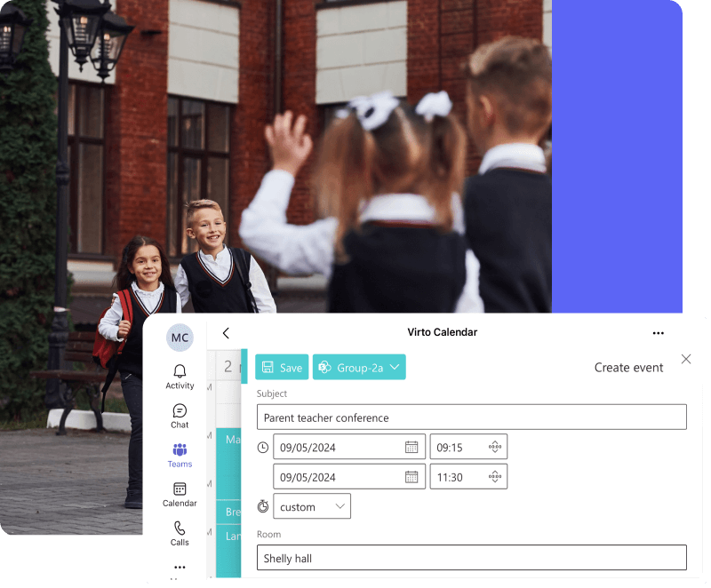Screen dimensions: 711x588
Task: Open the custom duration dropdown
Action: (x=313, y=507)
